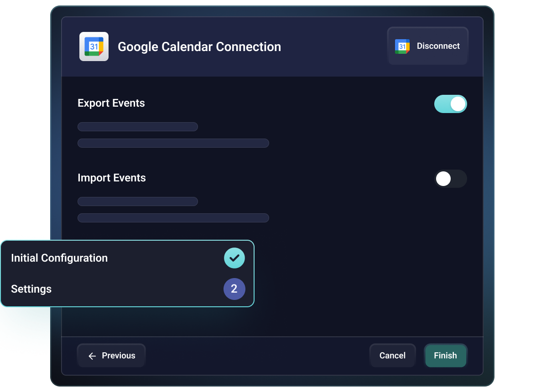The image size is (541, 392).
Task: Click the Google Calendar logo's blue 31 square
Action: [94, 46]
